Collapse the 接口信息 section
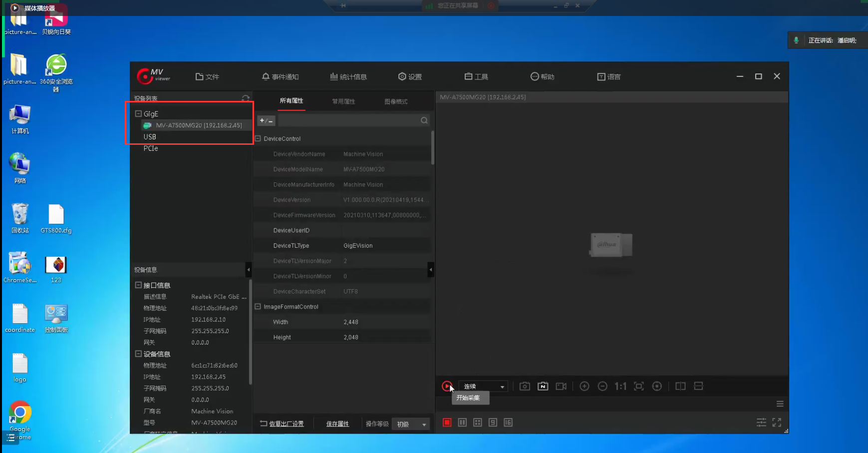This screenshot has width=868, height=453. [x=138, y=285]
